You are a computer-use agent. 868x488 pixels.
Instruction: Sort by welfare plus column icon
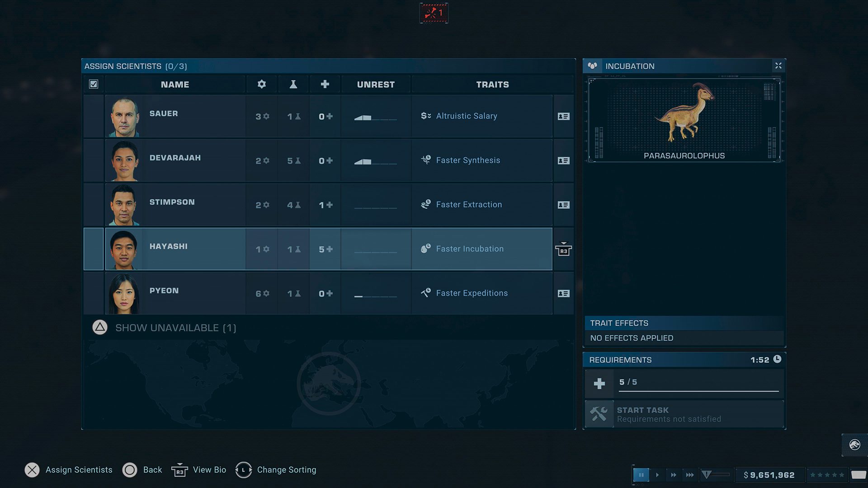[x=325, y=84]
